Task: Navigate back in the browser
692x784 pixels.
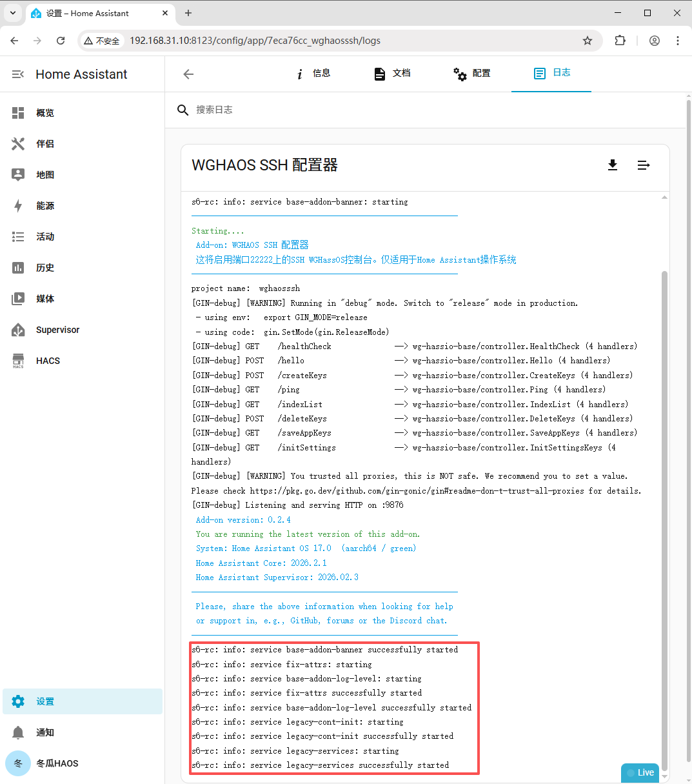Action: click(x=14, y=41)
